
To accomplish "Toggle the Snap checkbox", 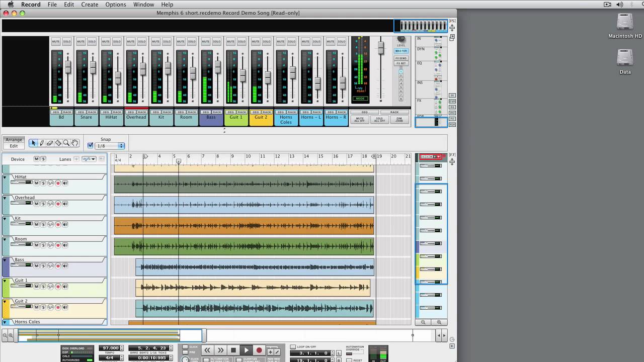I will pyautogui.click(x=91, y=146).
